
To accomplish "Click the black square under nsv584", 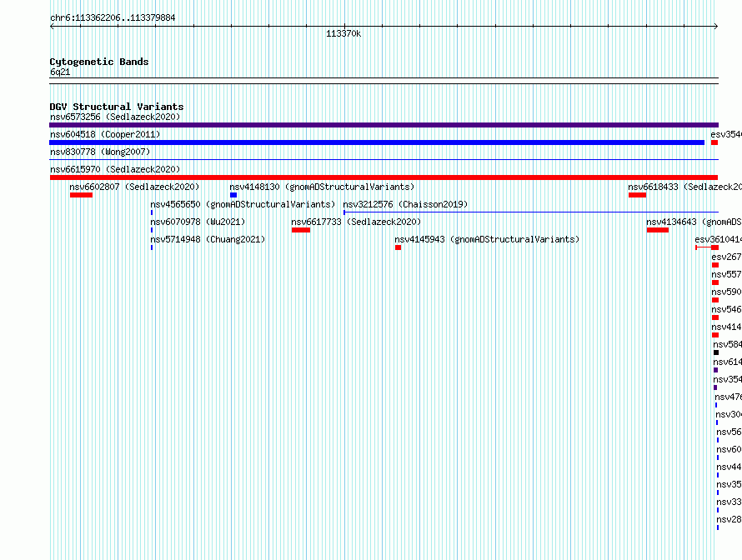I will click(716, 352).
